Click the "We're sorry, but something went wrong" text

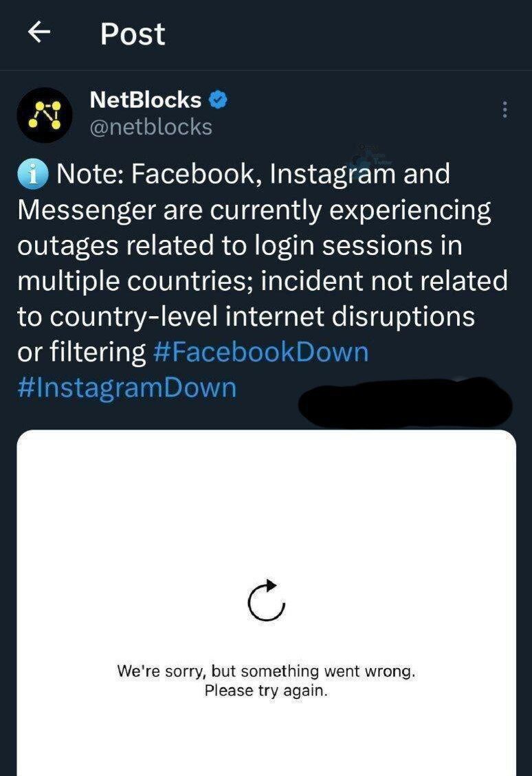(266, 671)
